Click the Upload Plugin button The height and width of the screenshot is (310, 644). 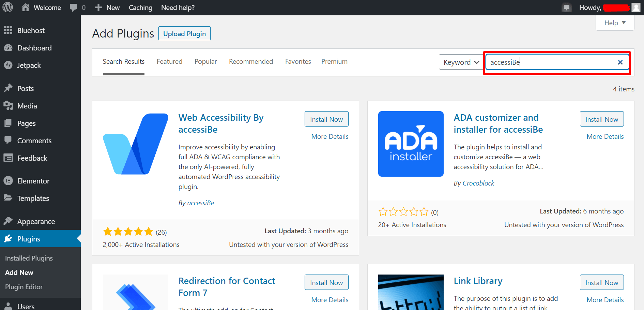point(184,33)
